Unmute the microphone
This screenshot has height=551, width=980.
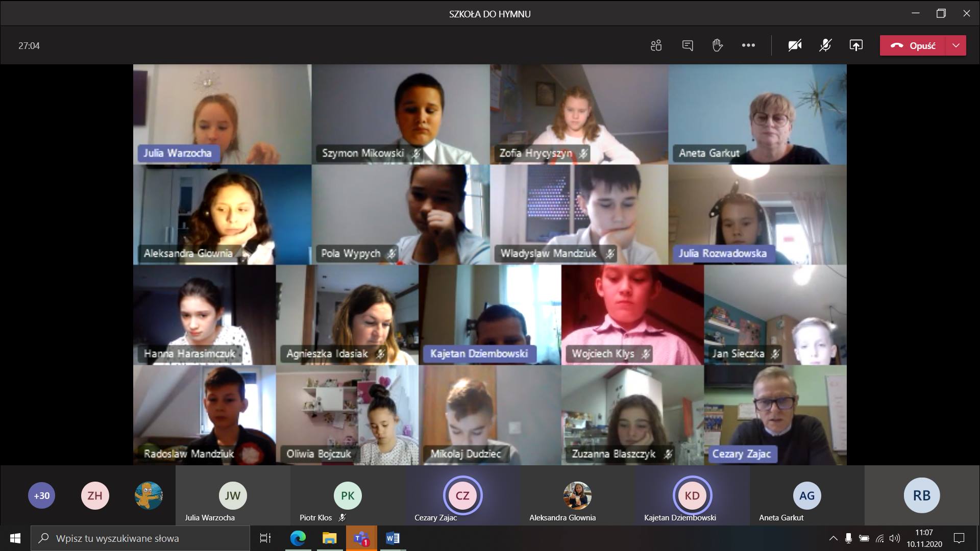pyautogui.click(x=825, y=45)
